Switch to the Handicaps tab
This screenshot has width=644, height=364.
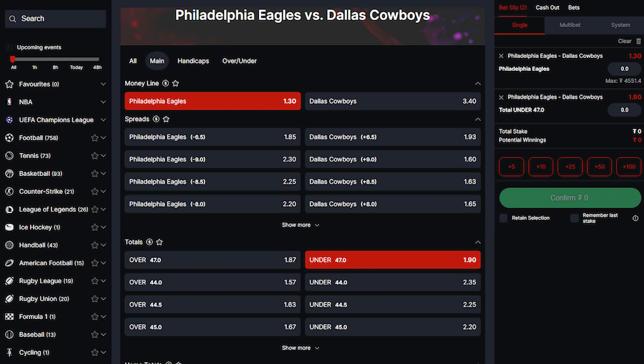(193, 61)
